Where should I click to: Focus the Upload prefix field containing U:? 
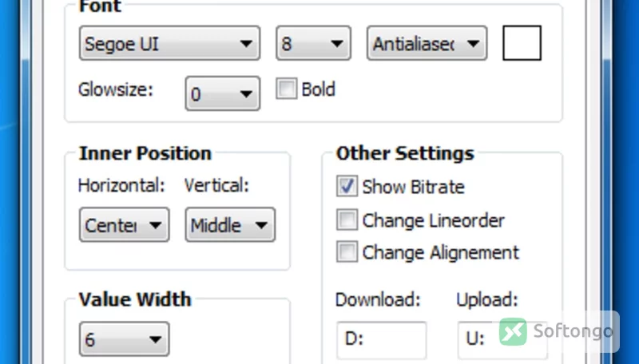click(x=502, y=340)
